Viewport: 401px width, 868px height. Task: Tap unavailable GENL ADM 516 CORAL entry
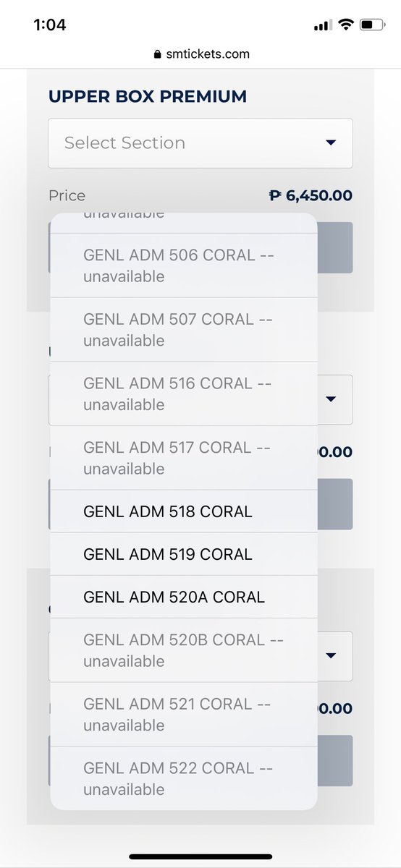click(183, 393)
